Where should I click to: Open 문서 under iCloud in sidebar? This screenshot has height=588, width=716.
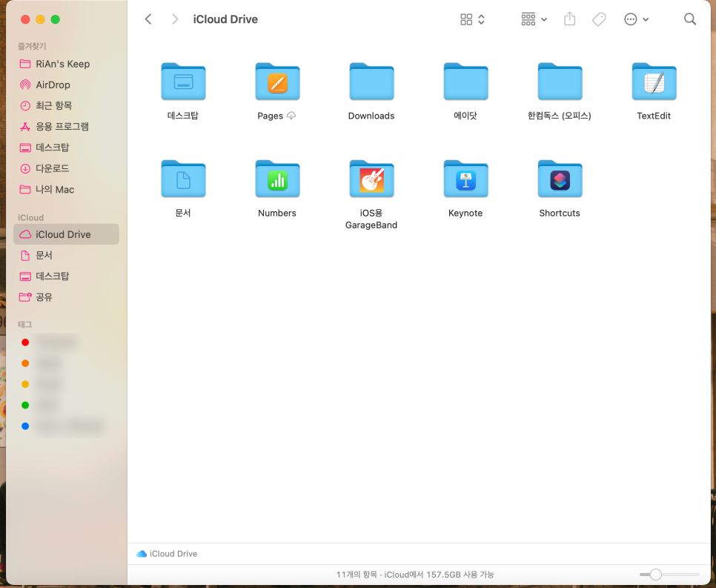66,255
